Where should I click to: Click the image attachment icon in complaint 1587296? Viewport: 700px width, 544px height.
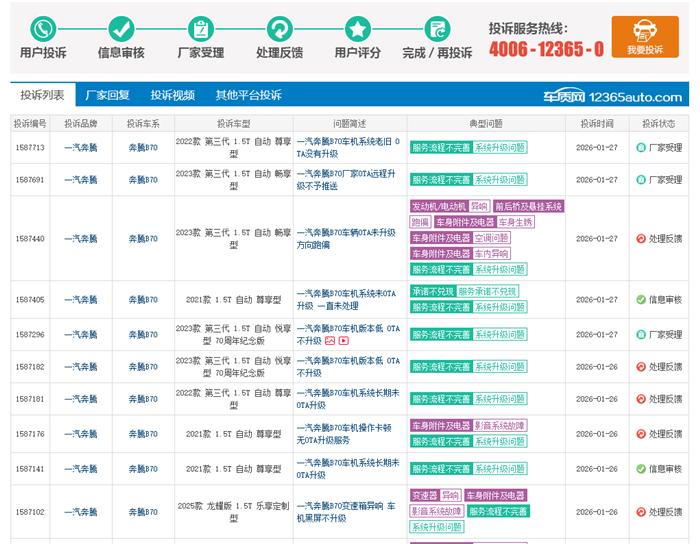coord(330,341)
